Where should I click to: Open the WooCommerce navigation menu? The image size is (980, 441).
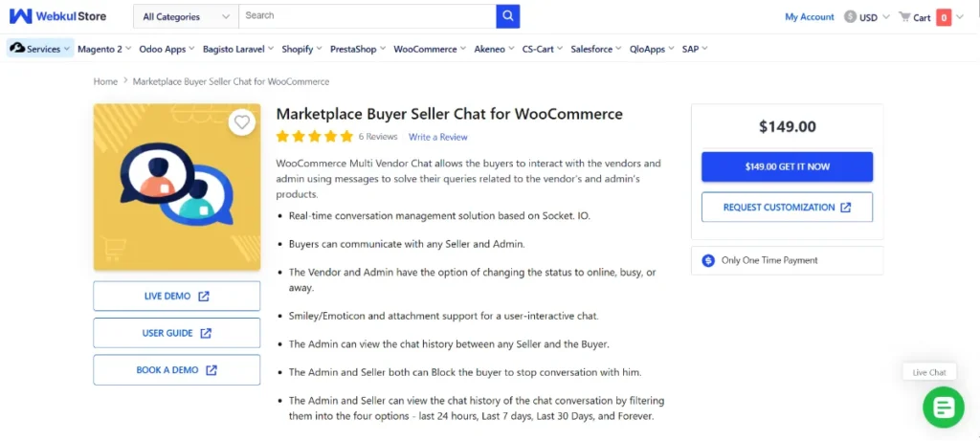(430, 49)
